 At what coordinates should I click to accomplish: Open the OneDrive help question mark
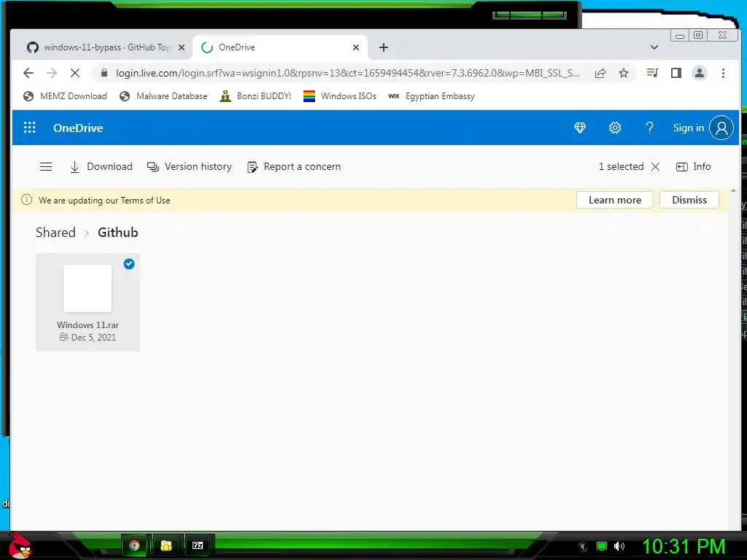coord(649,128)
